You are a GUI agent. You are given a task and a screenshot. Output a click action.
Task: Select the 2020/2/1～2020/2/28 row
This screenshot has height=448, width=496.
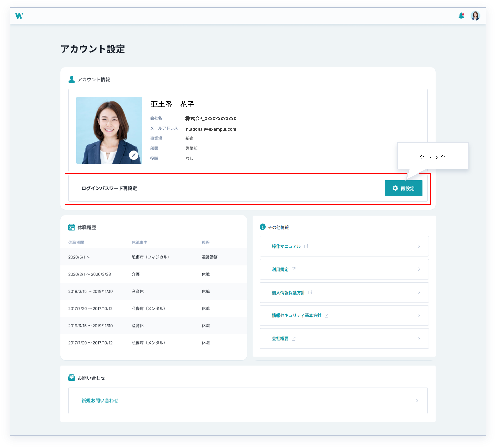click(x=154, y=274)
